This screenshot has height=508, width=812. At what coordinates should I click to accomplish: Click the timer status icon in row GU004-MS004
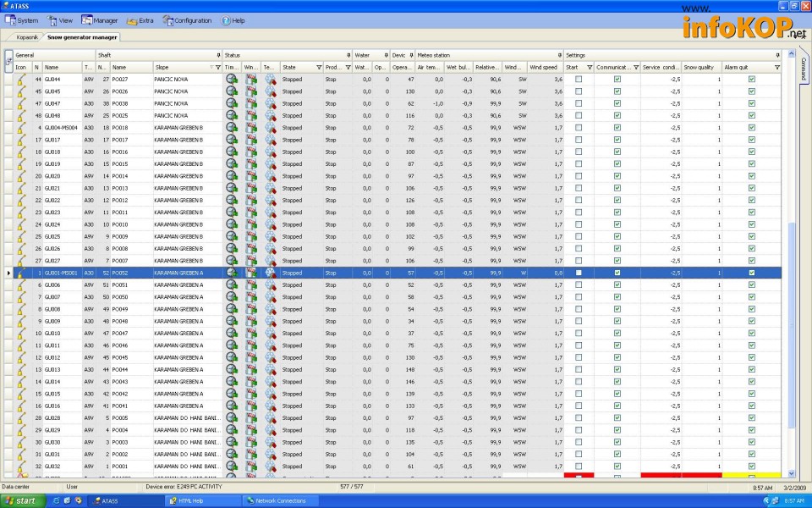pos(232,128)
